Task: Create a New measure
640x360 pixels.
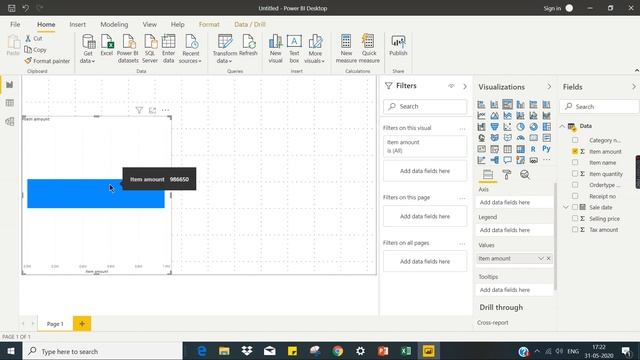Action: 346,49
